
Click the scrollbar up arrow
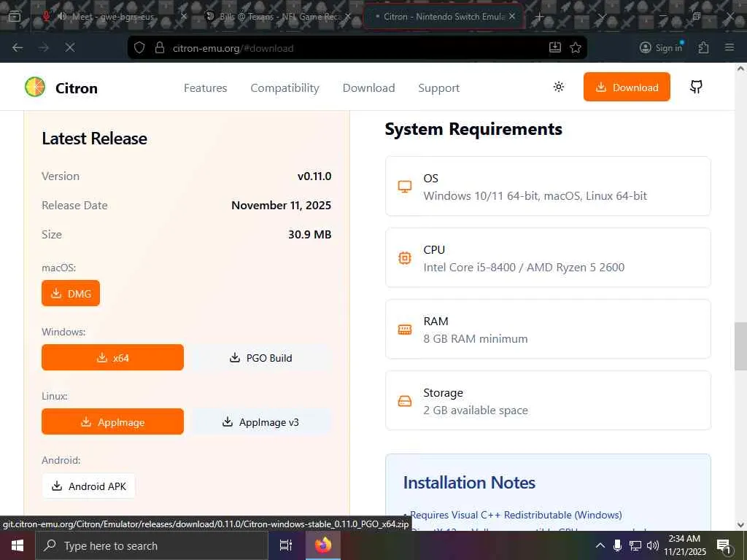(740, 69)
